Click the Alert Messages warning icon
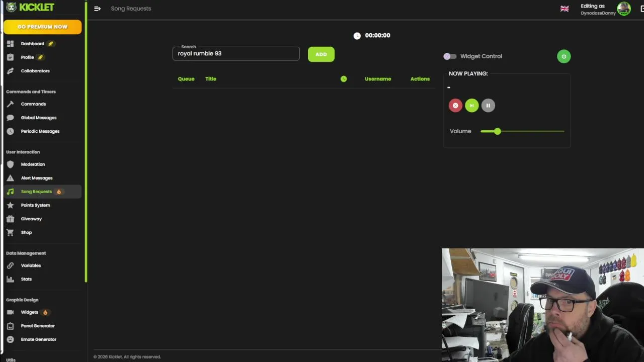644x362 pixels. [x=10, y=178]
